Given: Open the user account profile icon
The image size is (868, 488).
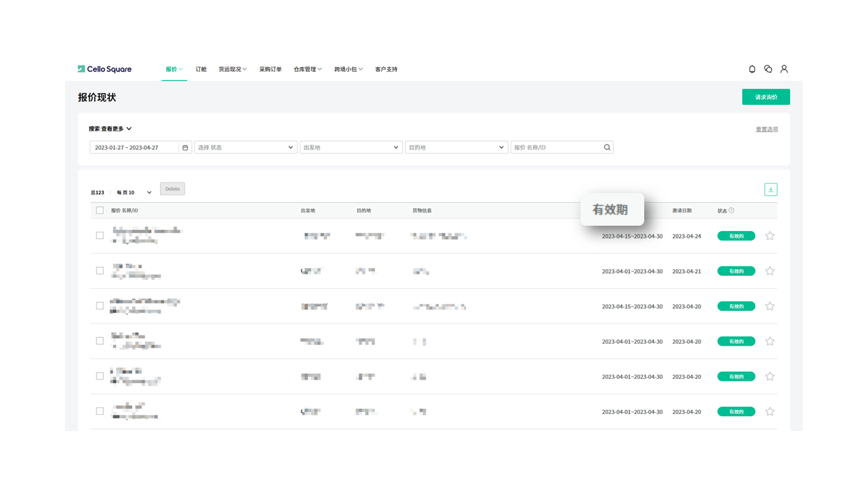Looking at the screenshot, I should pos(784,69).
